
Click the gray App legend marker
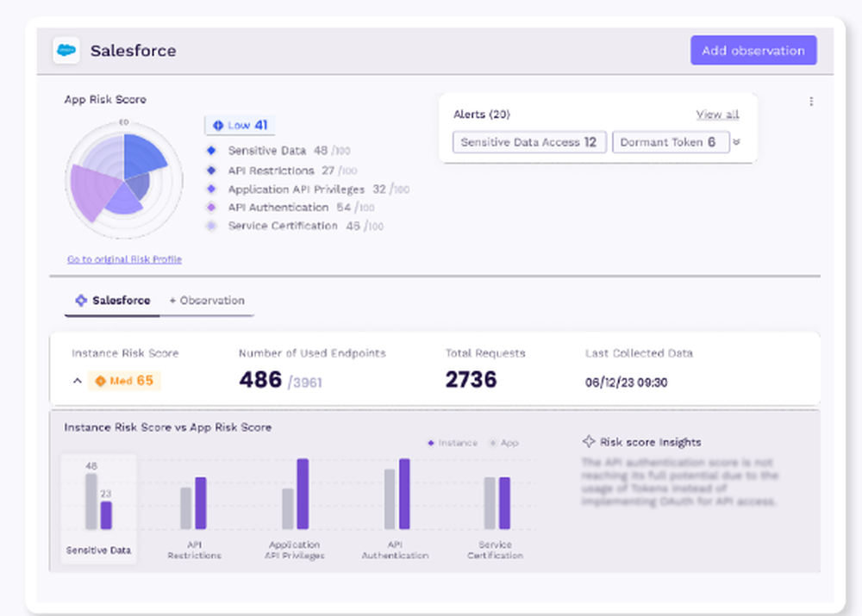click(493, 443)
